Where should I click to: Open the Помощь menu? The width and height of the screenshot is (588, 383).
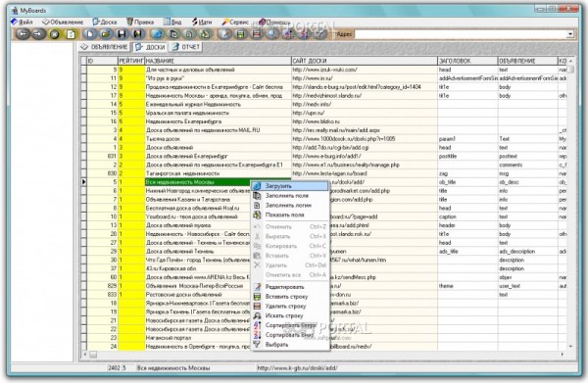pos(274,23)
